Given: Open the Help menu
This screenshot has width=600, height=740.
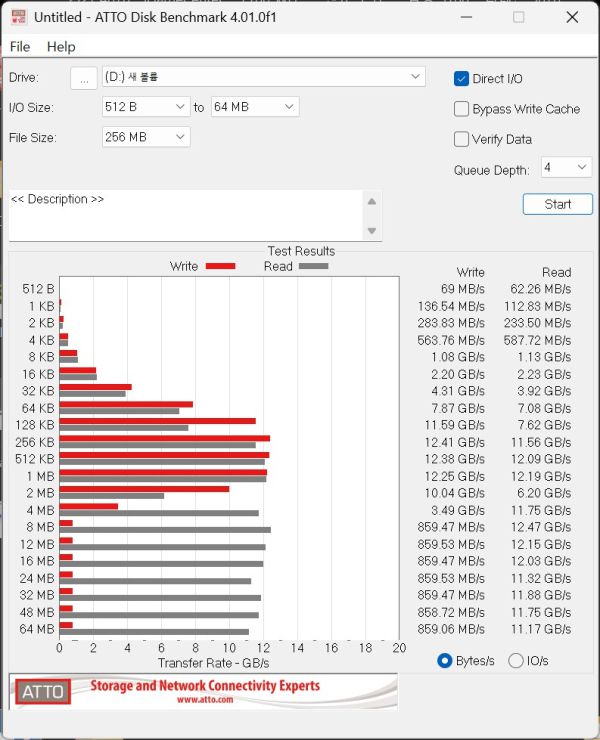Looking at the screenshot, I should [61, 47].
